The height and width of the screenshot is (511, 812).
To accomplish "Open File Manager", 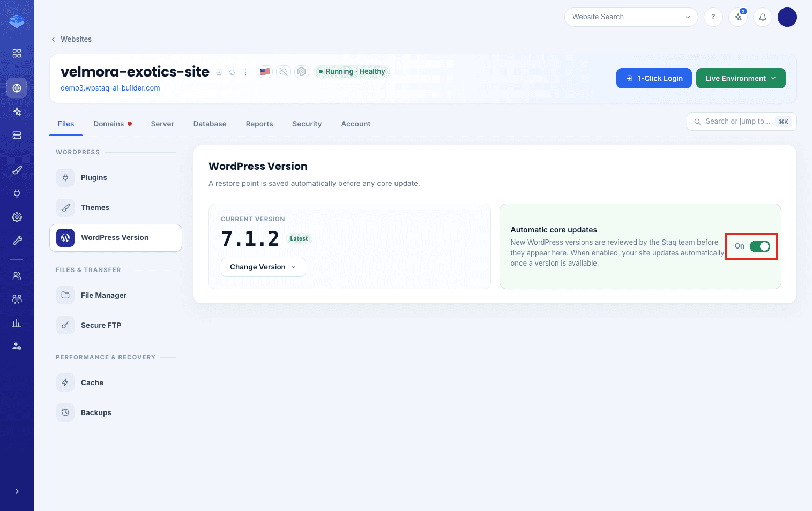I will (x=116, y=296).
